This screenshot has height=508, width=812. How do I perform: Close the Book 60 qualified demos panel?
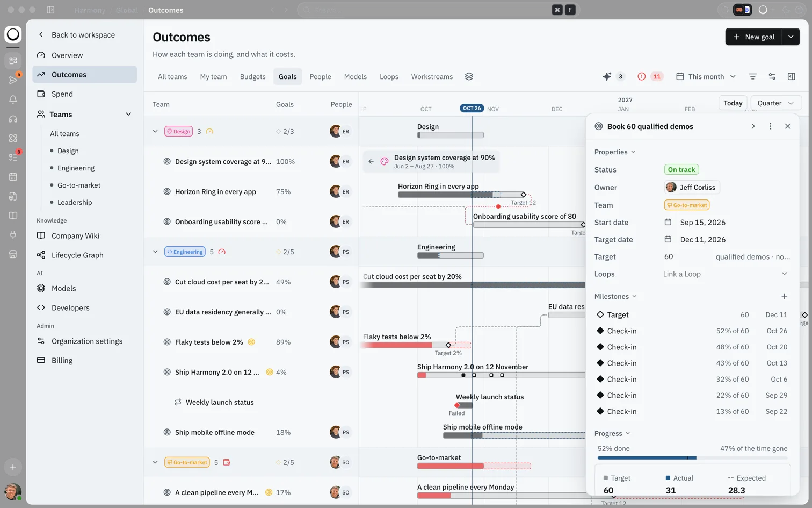[x=787, y=126]
